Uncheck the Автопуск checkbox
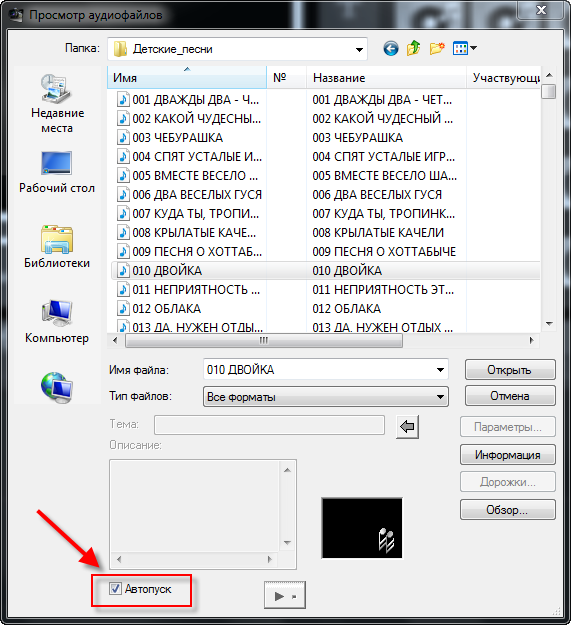The height and width of the screenshot is (625, 571). 115,588
